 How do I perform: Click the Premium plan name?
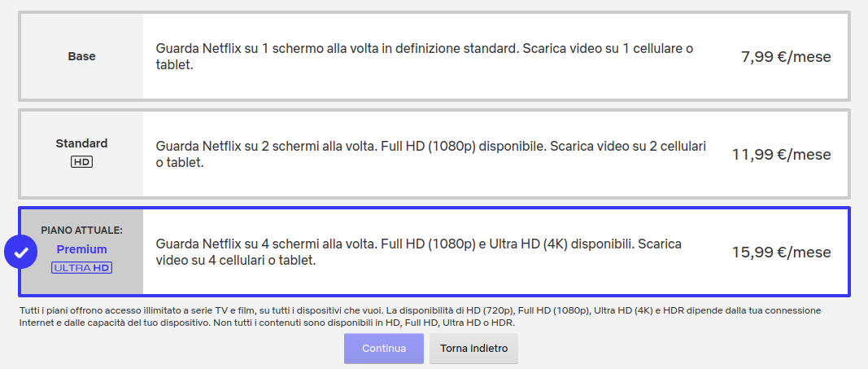[82, 249]
